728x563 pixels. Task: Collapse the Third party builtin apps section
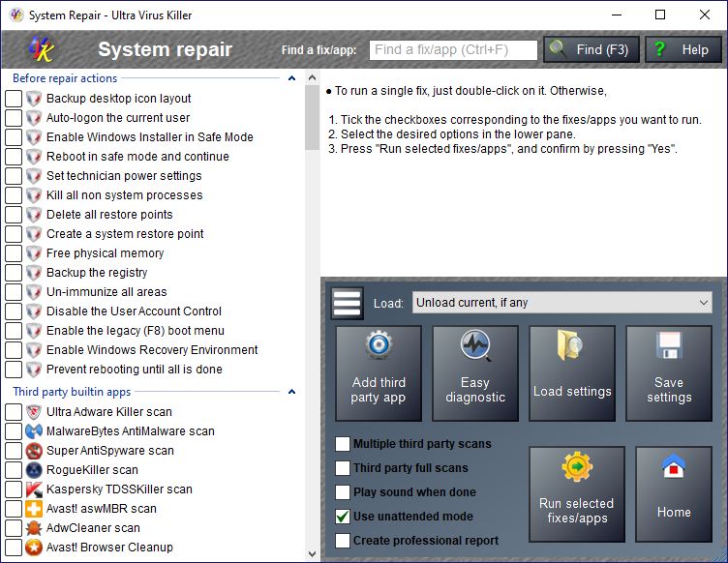tap(292, 392)
